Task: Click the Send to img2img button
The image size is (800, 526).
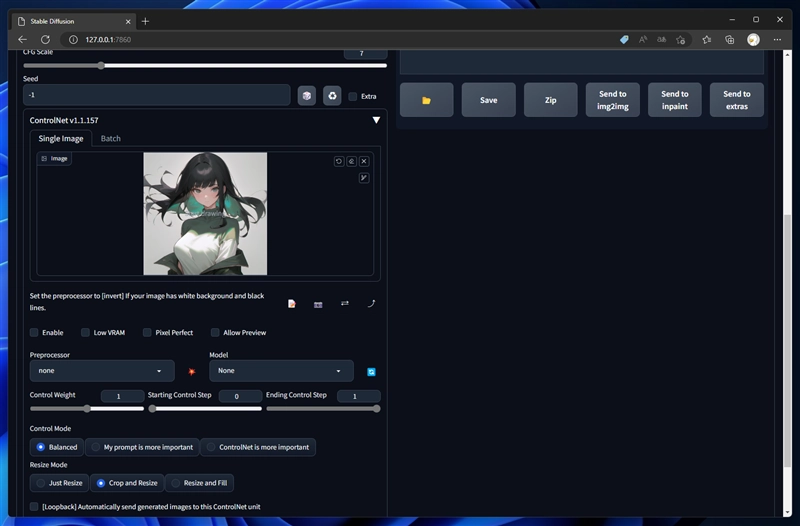Action: pos(612,100)
